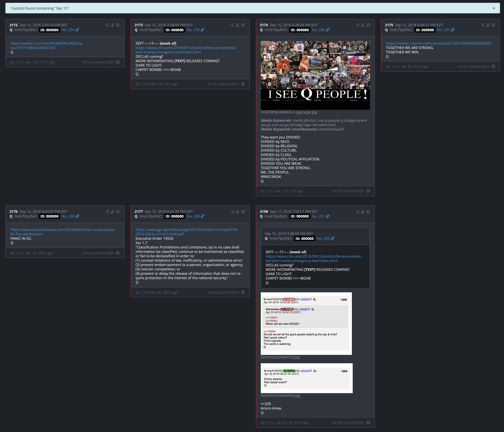This screenshot has height=432, width=504.
Task: Open the No. 234 post link
Action: 70,30
